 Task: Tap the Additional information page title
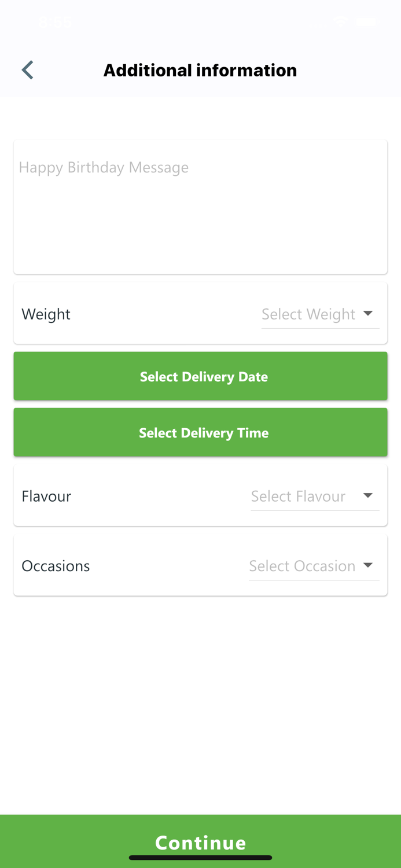200,70
